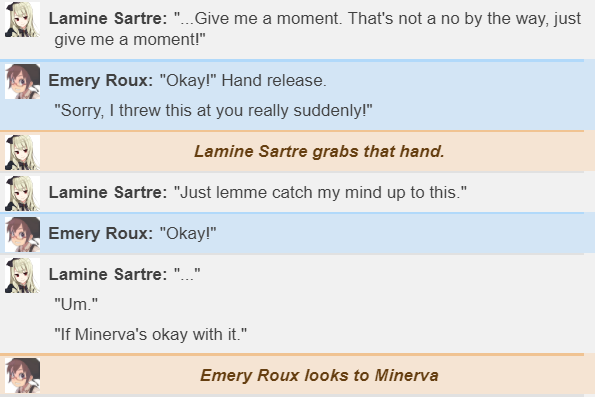Click Emery's avatar on "looks to Minerva"
Image resolution: width=595 pixels, height=397 pixels.
pos(22,375)
